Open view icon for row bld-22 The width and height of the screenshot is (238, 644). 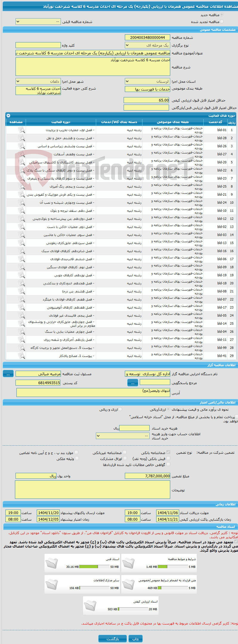point(21,170)
